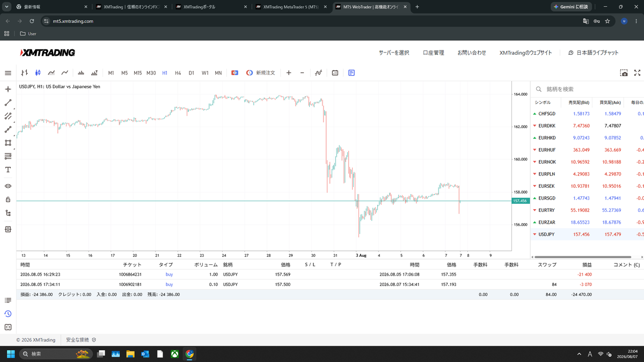Select the polyline drawing tool
This screenshot has height=362, width=644.
[x=8, y=129]
